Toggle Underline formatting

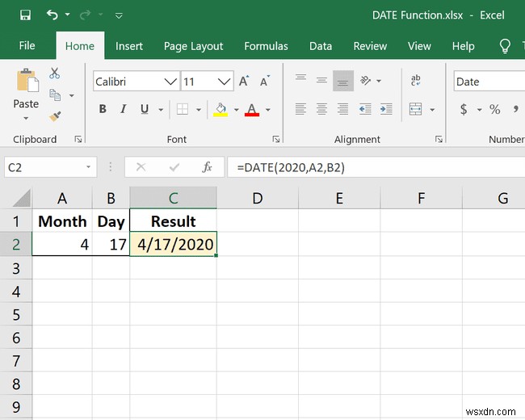pos(145,109)
